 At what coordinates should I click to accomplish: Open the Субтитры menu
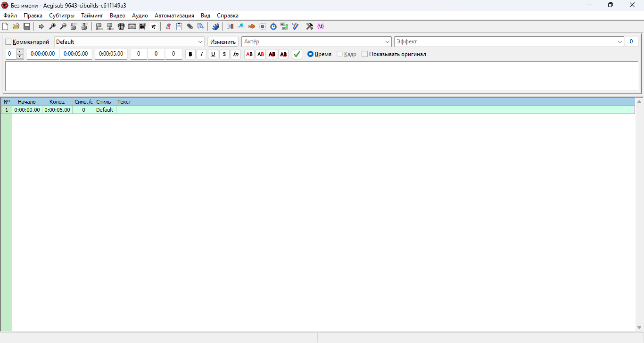[62, 16]
